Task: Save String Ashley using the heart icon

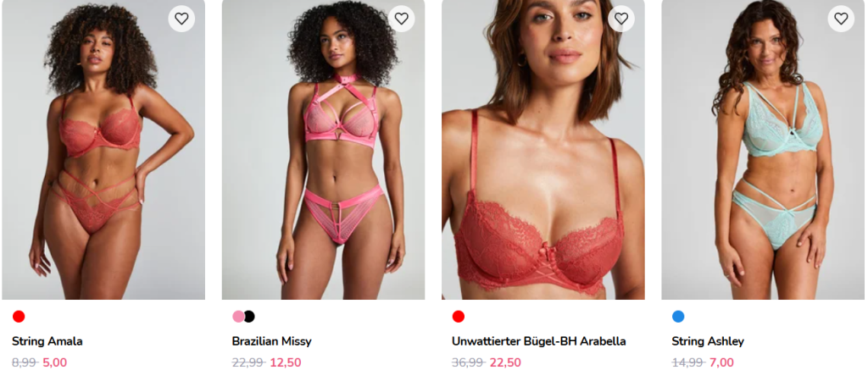Action: coord(841,19)
